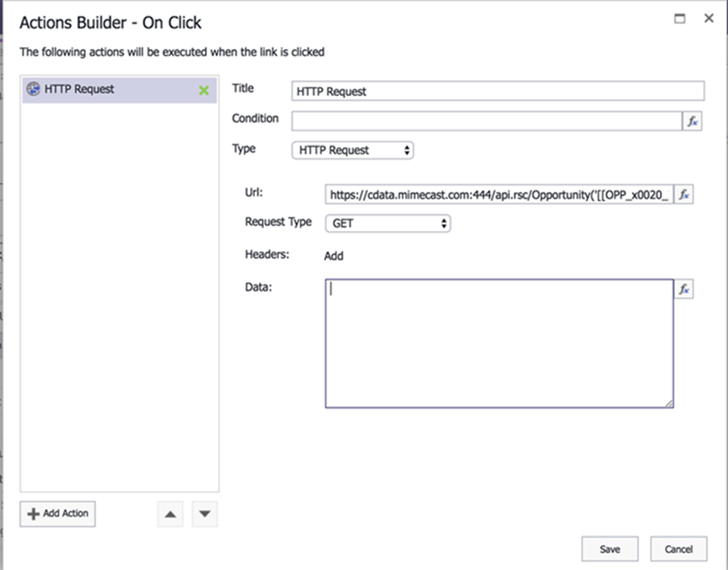Open formula editor for the Url field
Screen dimensions: 728x570
[x=684, y=195]
